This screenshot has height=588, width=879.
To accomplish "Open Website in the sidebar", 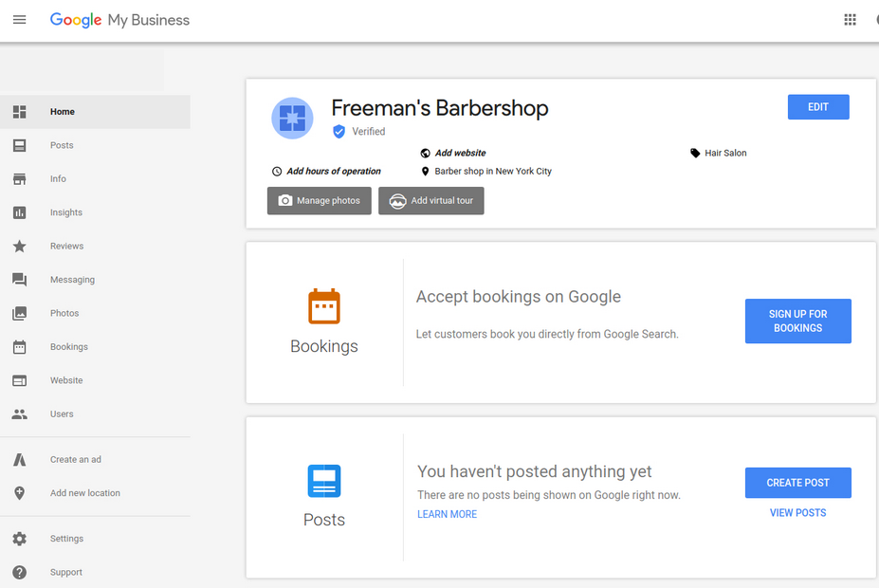I will pos(66,380).
